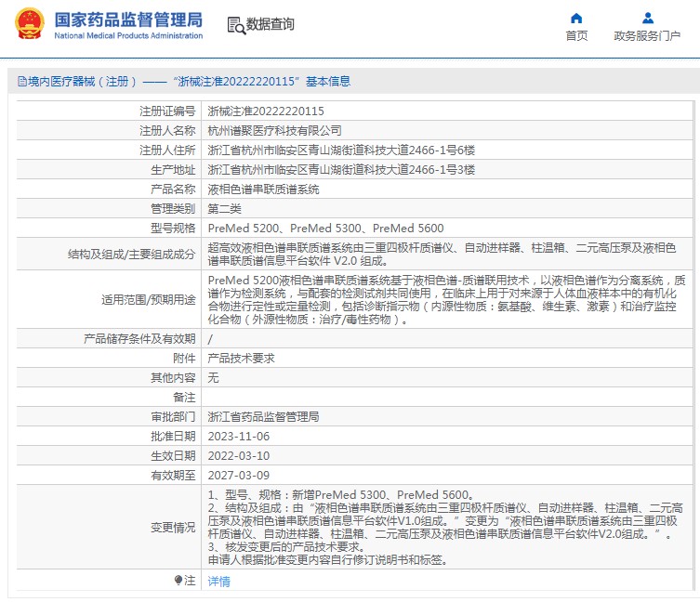Click the 批准日期 label

[x=173, y=437]
